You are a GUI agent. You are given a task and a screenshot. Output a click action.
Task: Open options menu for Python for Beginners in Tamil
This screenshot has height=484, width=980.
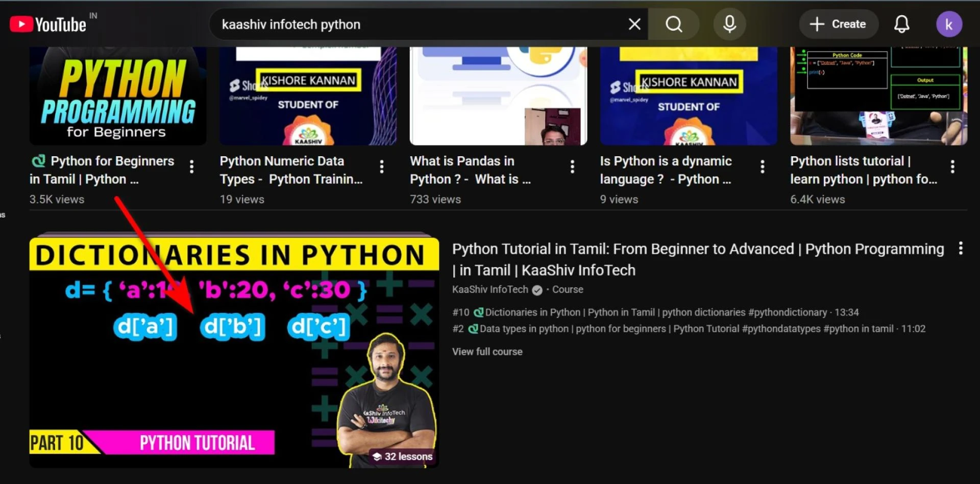click(x=191, y=166)
